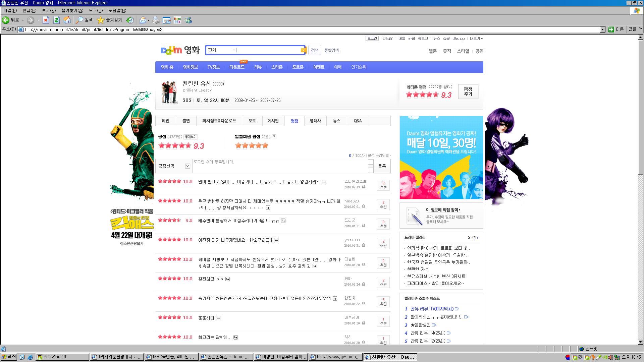Recommend the first review via 추천 button
The image size is (644, 362).
(x=383, y=185)
